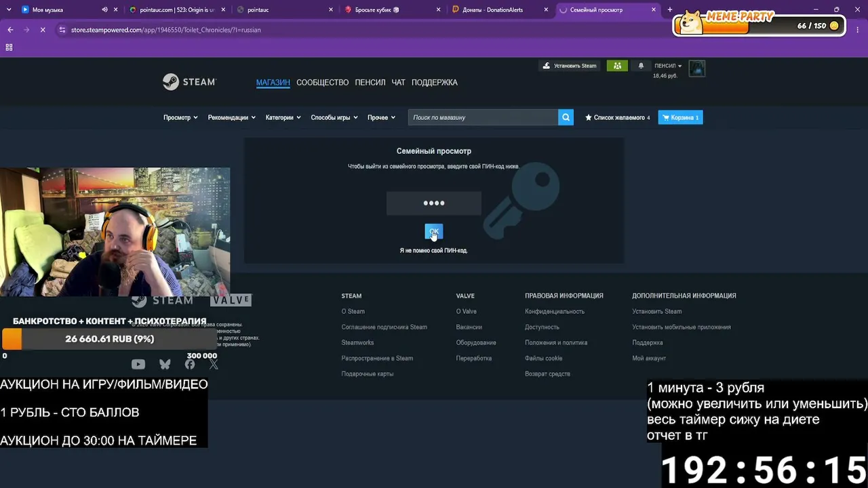Click the OK button under PIN
Viewport: 868px width, 488px height.
(x=434, y=232)
